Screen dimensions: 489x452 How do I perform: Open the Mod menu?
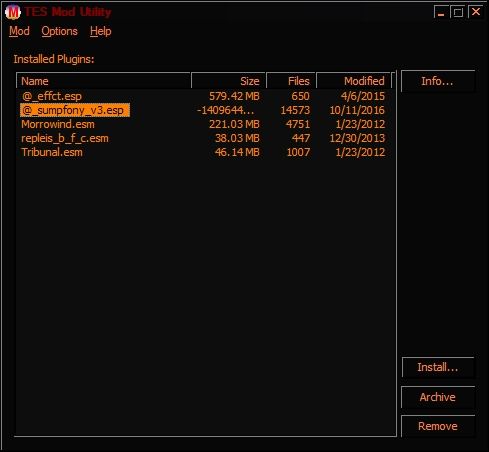click(x=19, y=31)
